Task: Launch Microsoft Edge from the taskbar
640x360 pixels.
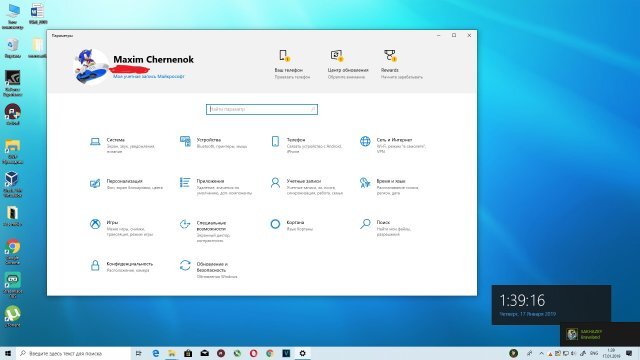Action: pos(156,353)
